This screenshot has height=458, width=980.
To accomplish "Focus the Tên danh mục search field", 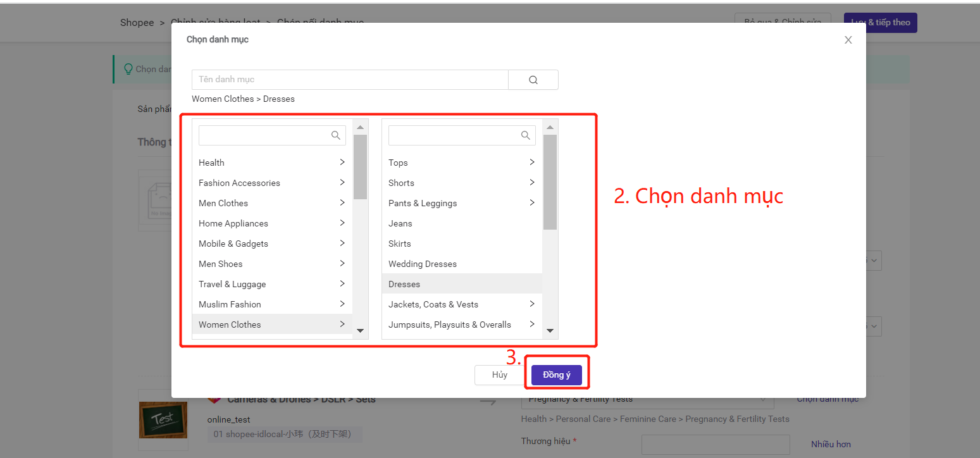I will (349, 80).
